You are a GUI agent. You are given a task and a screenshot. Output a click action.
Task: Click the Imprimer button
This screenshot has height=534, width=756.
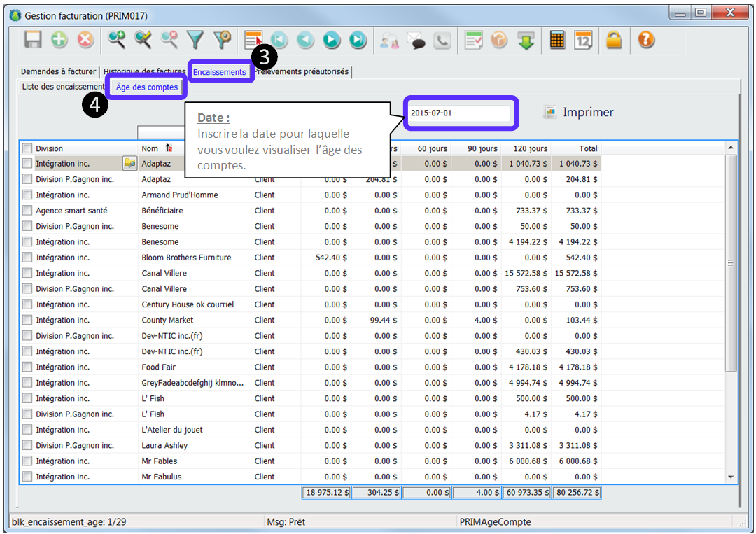[579, 112]
